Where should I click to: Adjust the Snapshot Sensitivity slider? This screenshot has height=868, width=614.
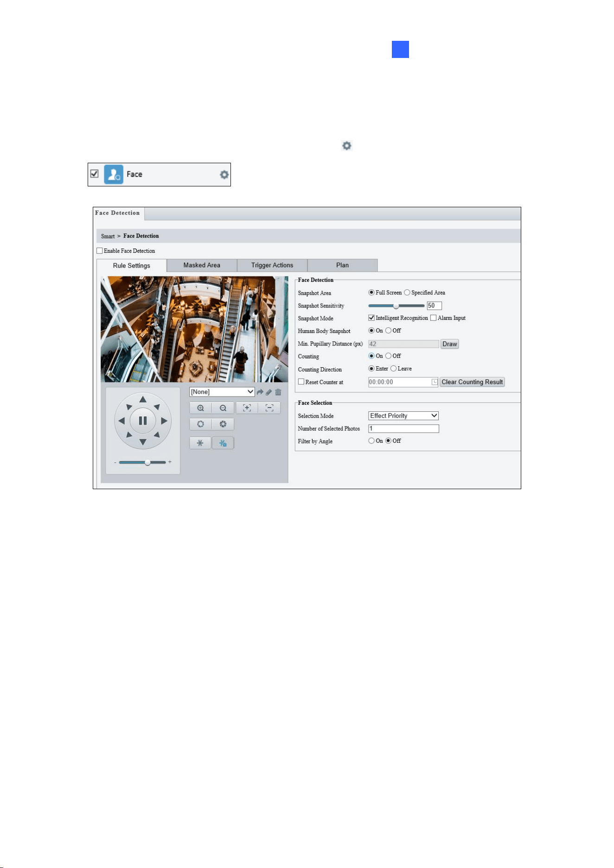click(x=396, y=306)
